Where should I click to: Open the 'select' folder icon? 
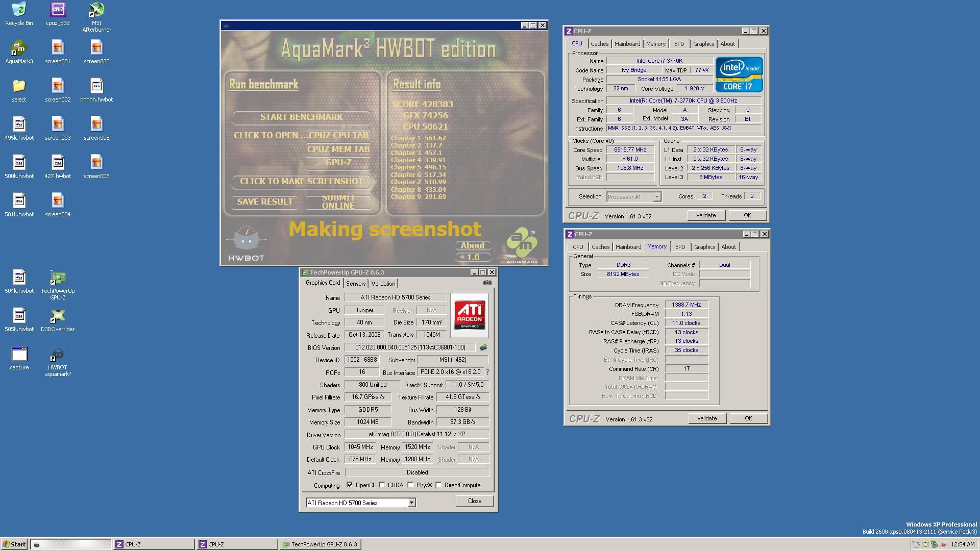coord(19,90)
